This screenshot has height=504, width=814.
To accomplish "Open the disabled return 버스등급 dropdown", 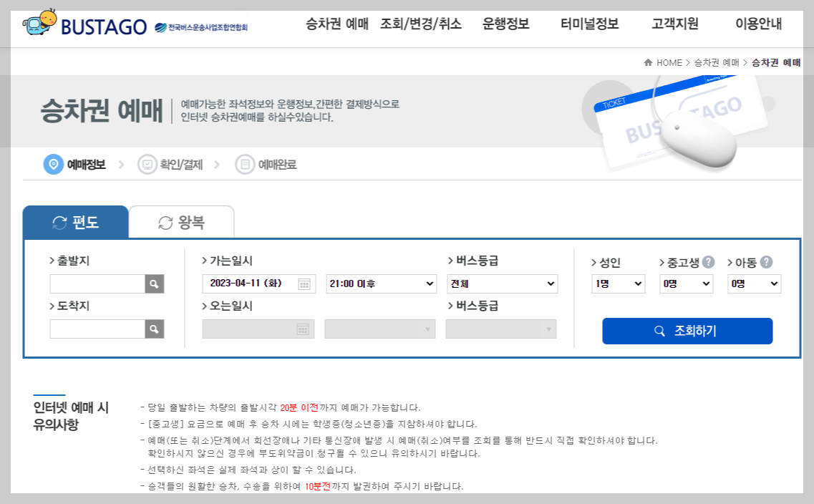I will tap(501, 329).
